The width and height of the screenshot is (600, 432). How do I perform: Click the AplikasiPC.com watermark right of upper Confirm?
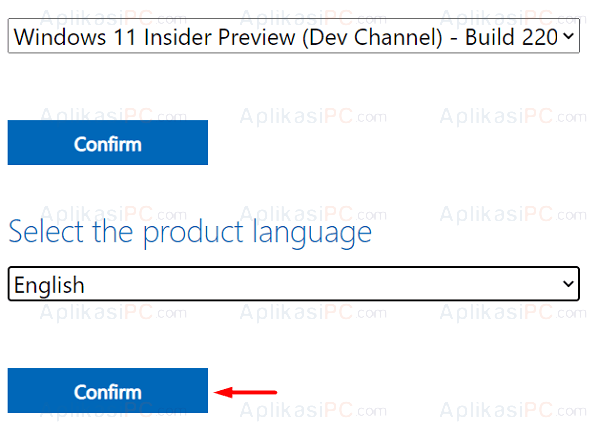coord(313,116)
